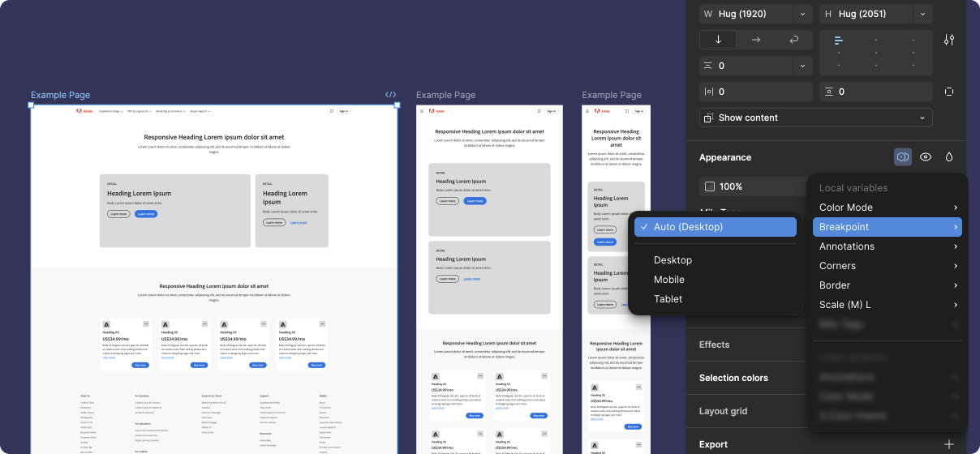Select the wrap layout direction icon

793,40
